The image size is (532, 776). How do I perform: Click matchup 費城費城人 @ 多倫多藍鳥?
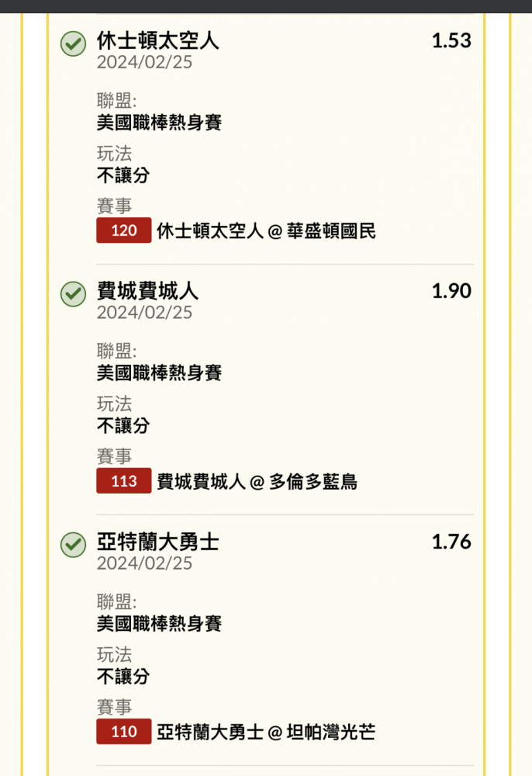257,481
